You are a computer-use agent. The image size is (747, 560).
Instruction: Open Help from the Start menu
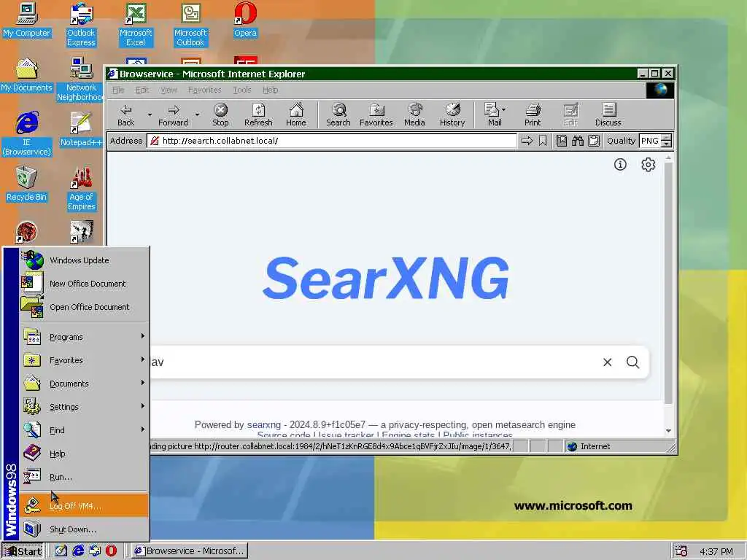pos(84,454)
